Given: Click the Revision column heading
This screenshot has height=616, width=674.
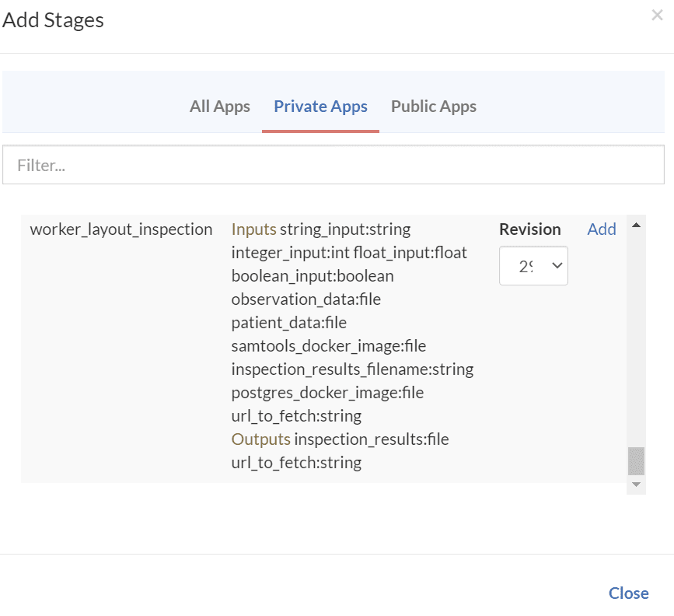Looking at the screenshot, I should point(530,229).
